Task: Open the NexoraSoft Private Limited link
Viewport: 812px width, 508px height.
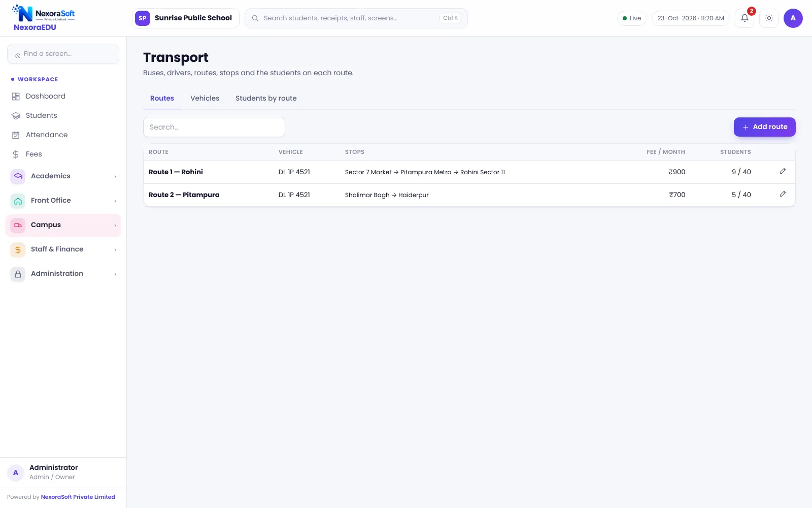Action: (x=78, y=497)
